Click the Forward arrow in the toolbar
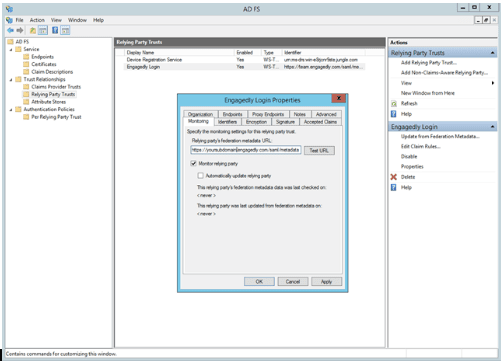This screenshot has height=361, width=503. point(20,30)
